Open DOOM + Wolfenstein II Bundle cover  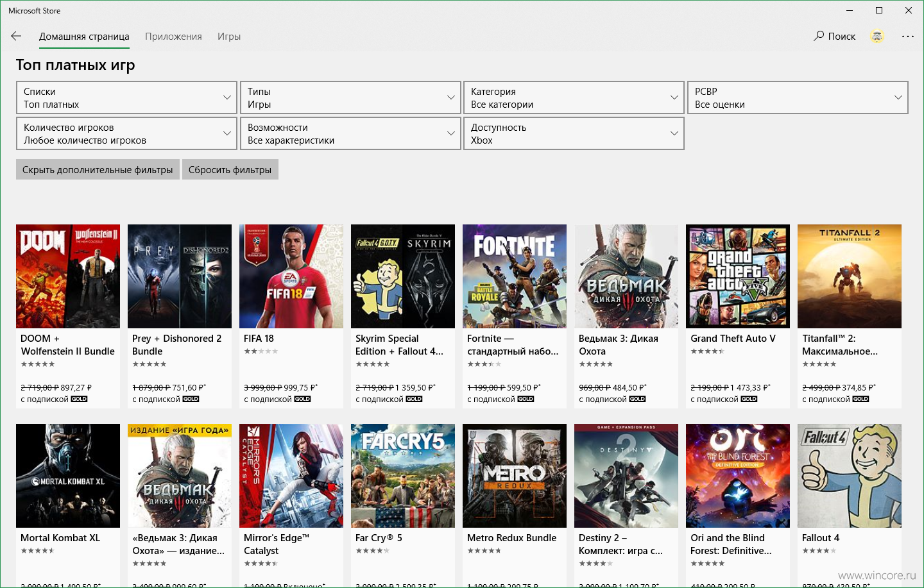68,276
